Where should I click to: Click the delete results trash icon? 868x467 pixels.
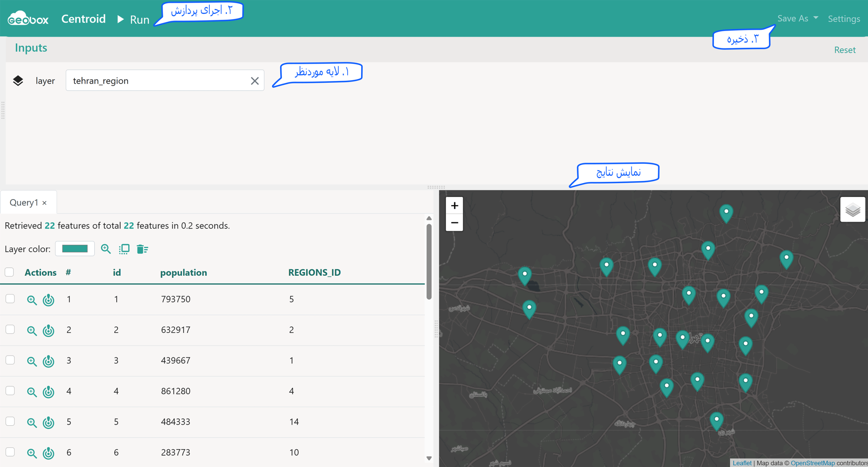(x=142, y=249)
